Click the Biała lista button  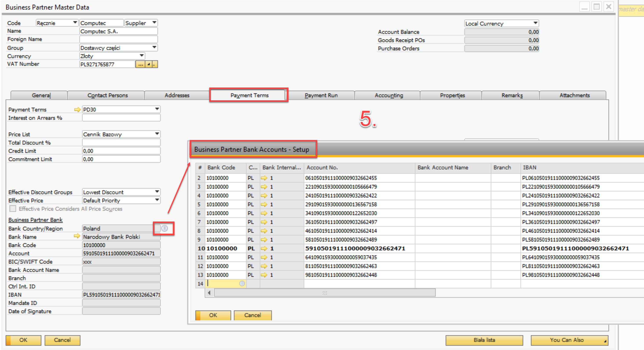click(x=484, y=340)
